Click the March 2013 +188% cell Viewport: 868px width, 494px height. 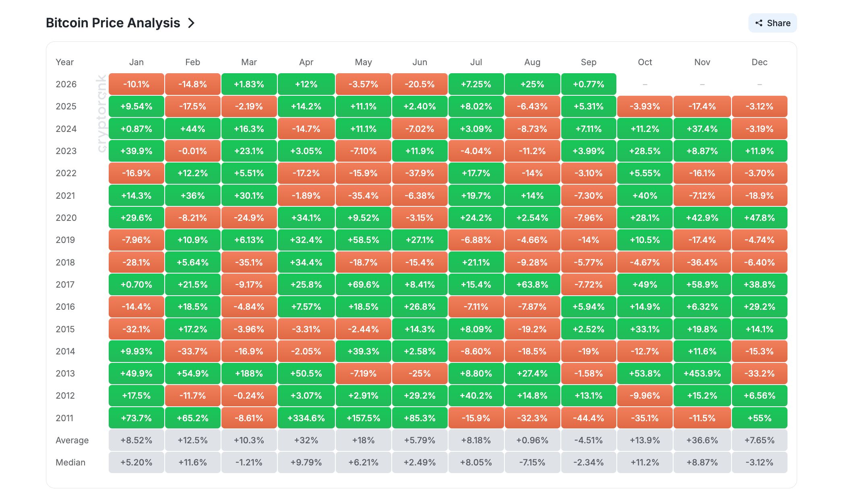(249, 373)
